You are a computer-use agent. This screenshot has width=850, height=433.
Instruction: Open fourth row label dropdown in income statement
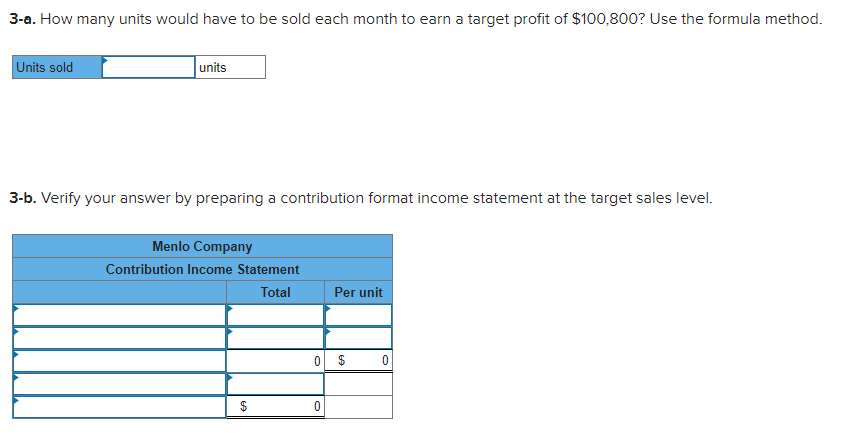(119, 384)
